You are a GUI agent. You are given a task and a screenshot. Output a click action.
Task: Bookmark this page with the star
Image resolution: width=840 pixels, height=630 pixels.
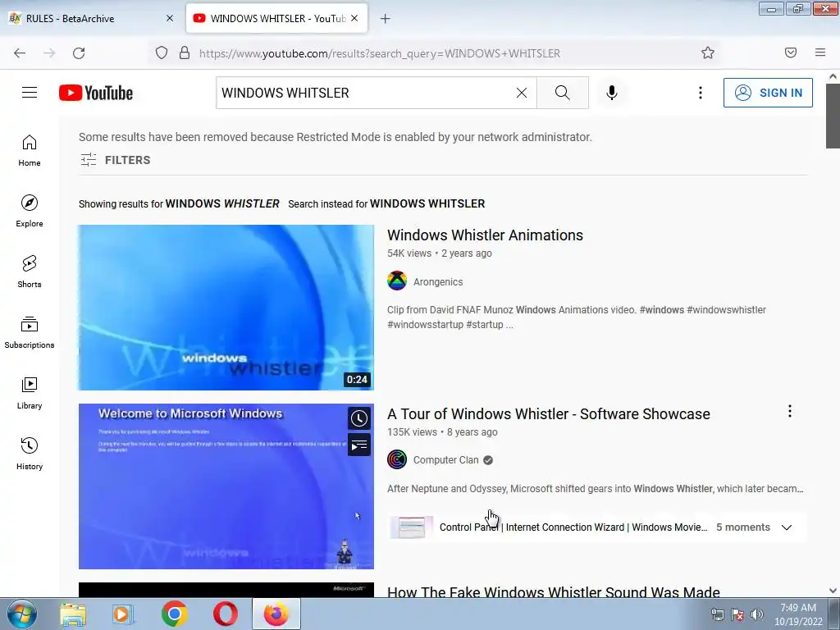(x=708, y=52)
